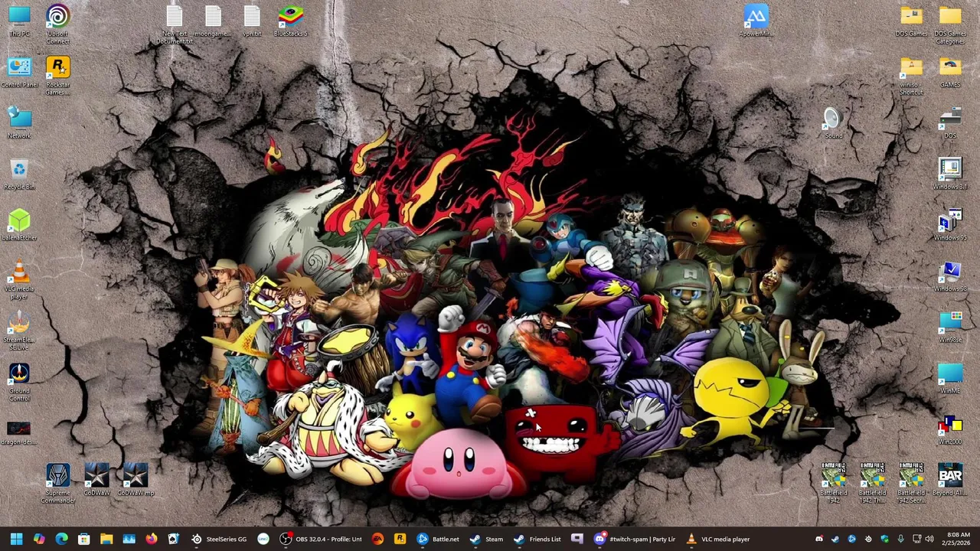
Task: Select the CoDWaW desktop shortcut
Action: (96, 481)
